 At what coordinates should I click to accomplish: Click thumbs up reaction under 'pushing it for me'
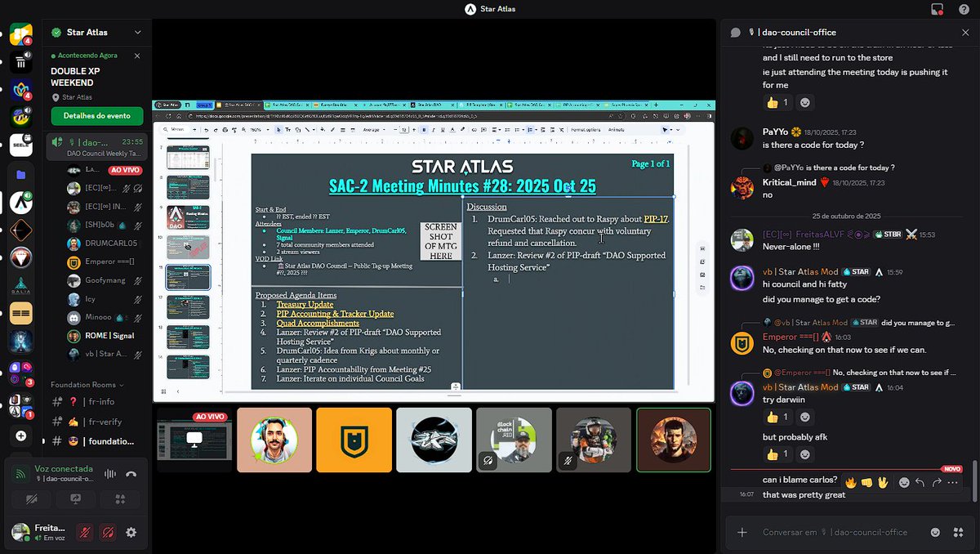777,102
